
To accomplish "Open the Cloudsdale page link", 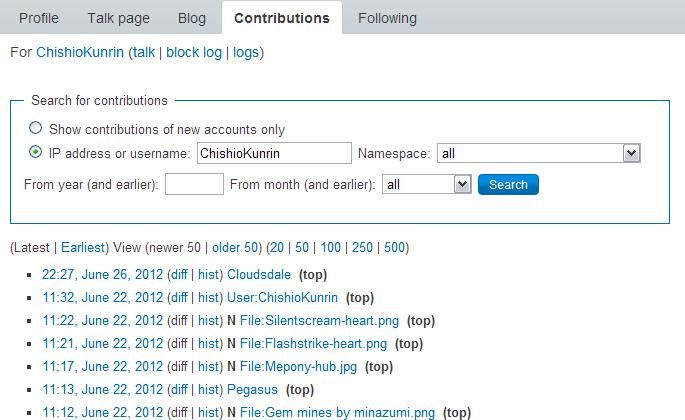I will [x=259, y=274].
